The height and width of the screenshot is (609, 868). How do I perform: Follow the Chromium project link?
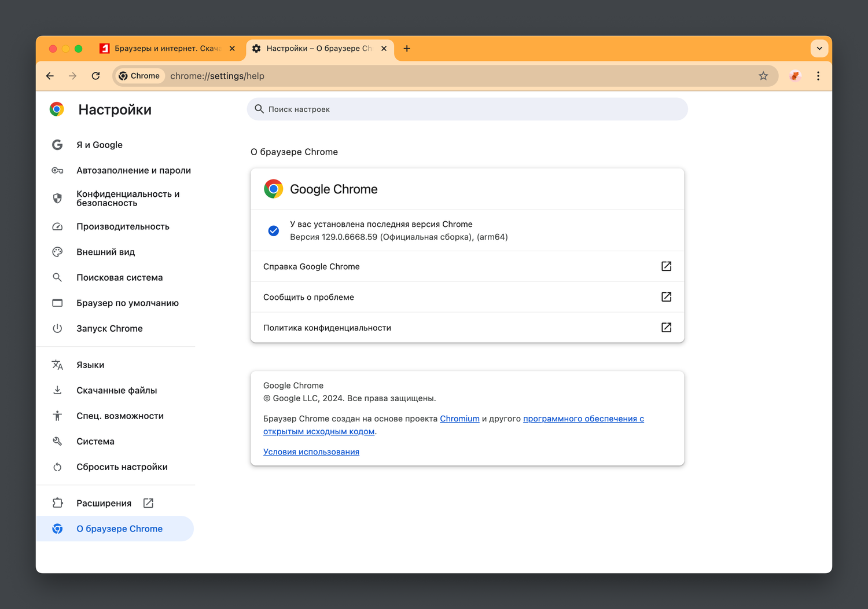459,419
